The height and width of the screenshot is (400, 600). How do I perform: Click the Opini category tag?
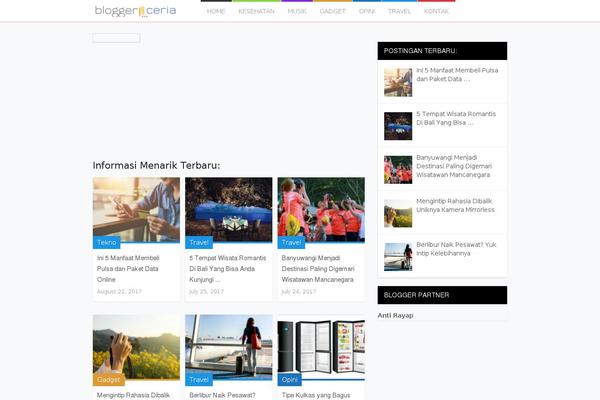[x=290, y=379]
